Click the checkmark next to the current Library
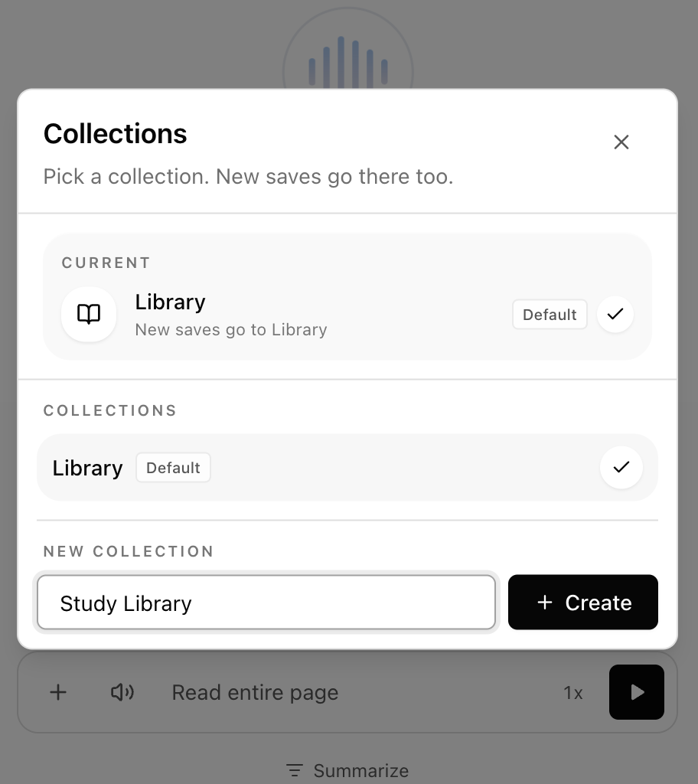This screenshot has height=784, width=698. [x=615, y=315]
